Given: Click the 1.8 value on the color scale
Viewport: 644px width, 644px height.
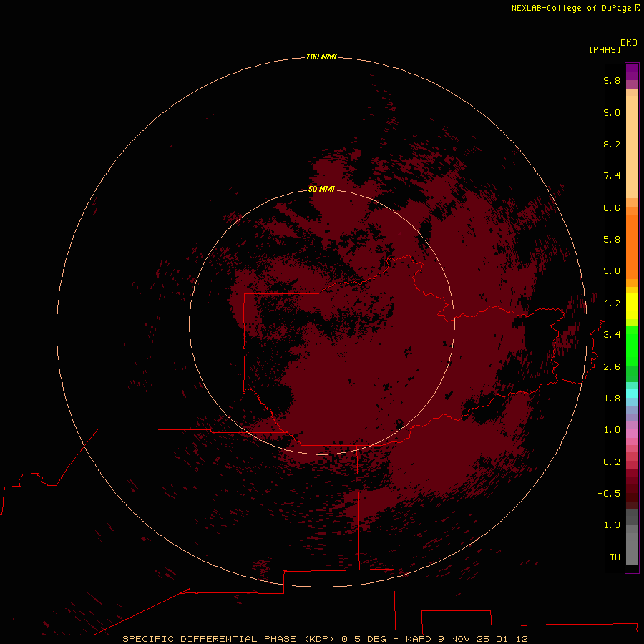Looking at the screenshot, I should point(612,399).
